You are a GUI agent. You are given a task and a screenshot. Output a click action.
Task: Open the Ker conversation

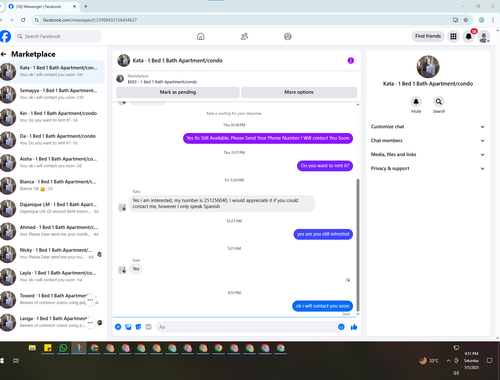[x=52, y=117]
